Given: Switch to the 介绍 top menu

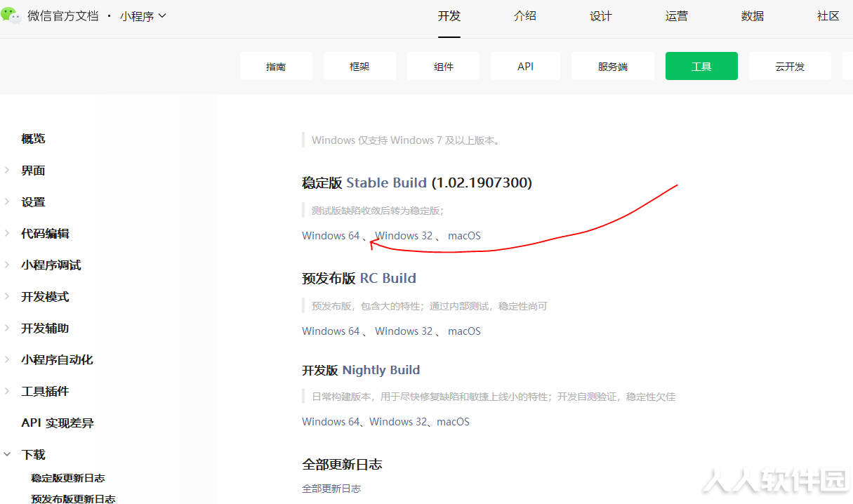Looking at the screenshot, I should click(525, 15).
